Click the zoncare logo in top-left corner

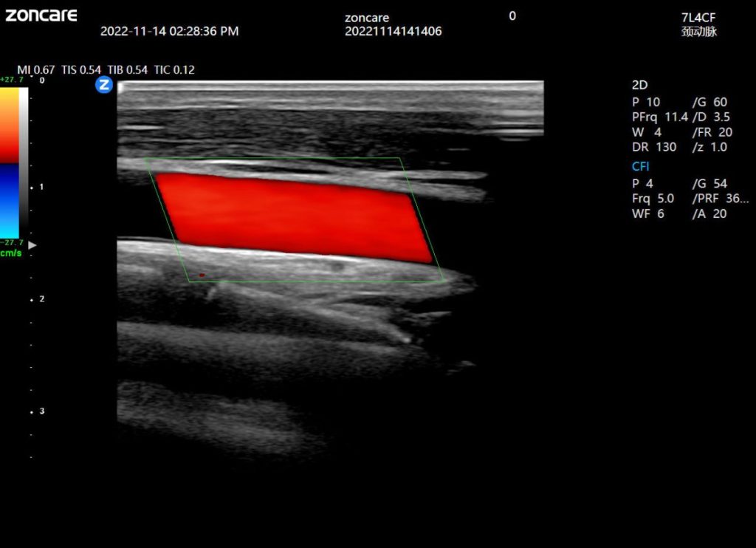41,15
